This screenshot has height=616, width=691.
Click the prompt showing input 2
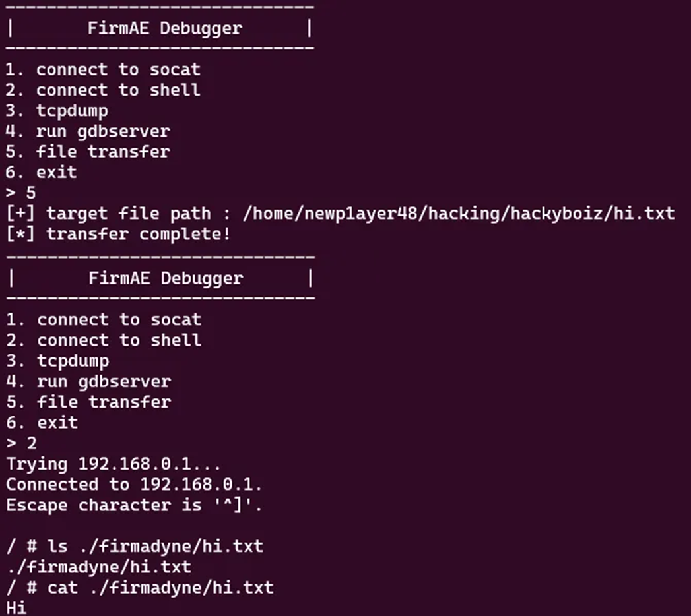(x=22, y=443)
